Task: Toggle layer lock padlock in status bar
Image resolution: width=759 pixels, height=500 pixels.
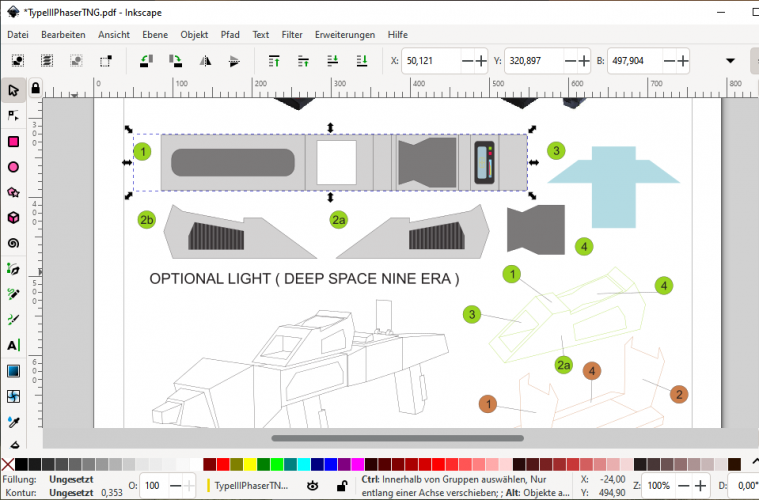Action: (342, 485)
